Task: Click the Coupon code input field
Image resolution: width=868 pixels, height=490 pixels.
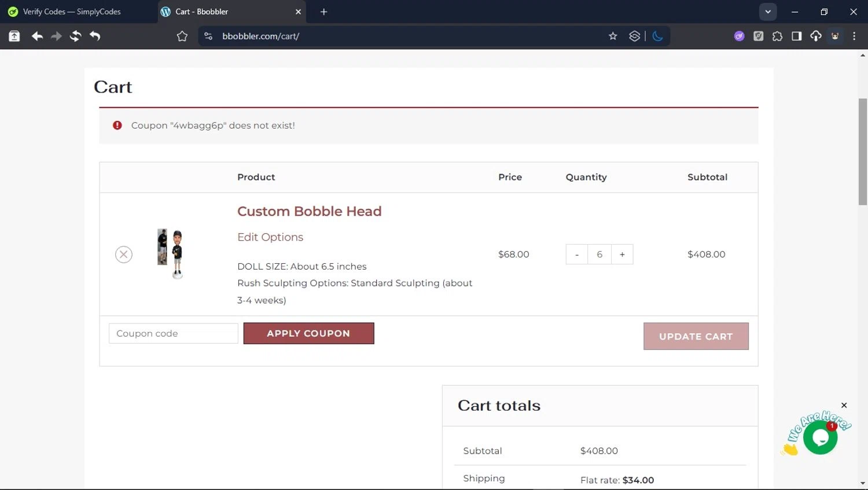Action: 174,333
